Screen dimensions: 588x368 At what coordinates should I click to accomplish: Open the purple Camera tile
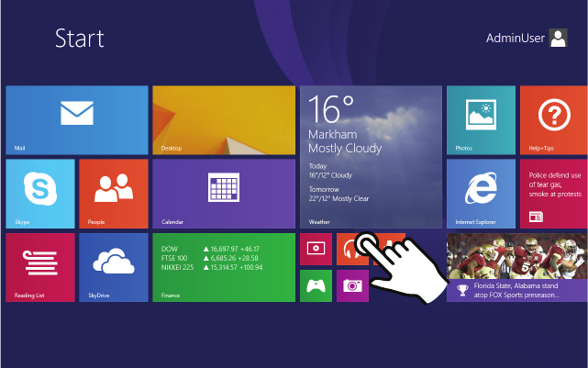(x=352, y=285)
